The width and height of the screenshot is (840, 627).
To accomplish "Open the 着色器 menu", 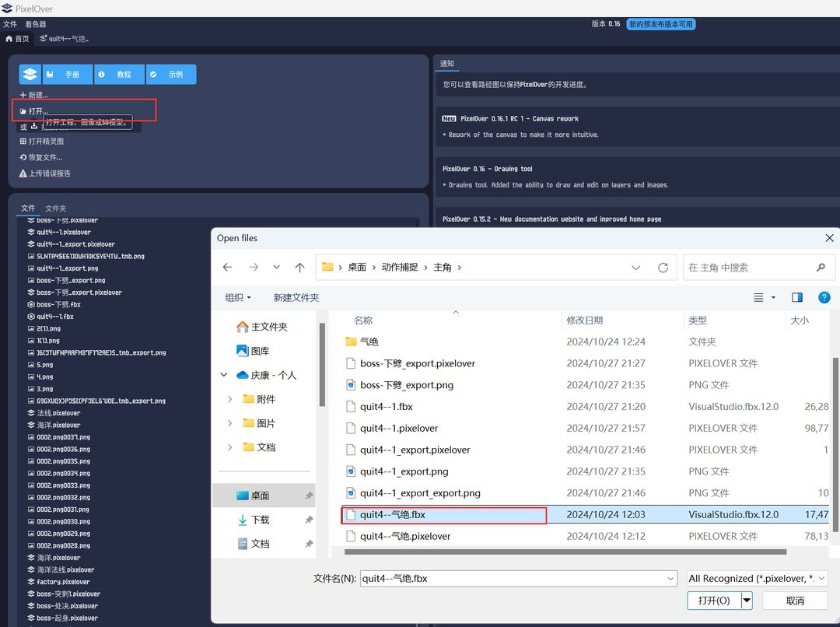I will (x=35, y=24).
